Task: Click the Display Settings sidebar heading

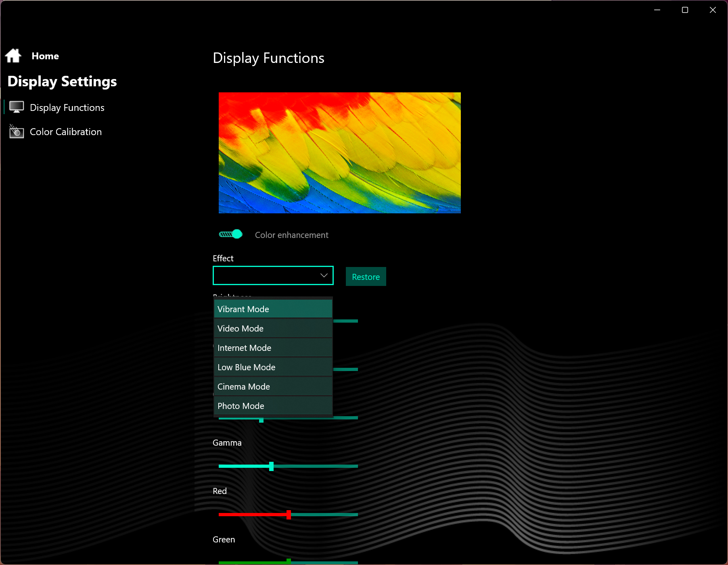Action: (x=62, y=81)
